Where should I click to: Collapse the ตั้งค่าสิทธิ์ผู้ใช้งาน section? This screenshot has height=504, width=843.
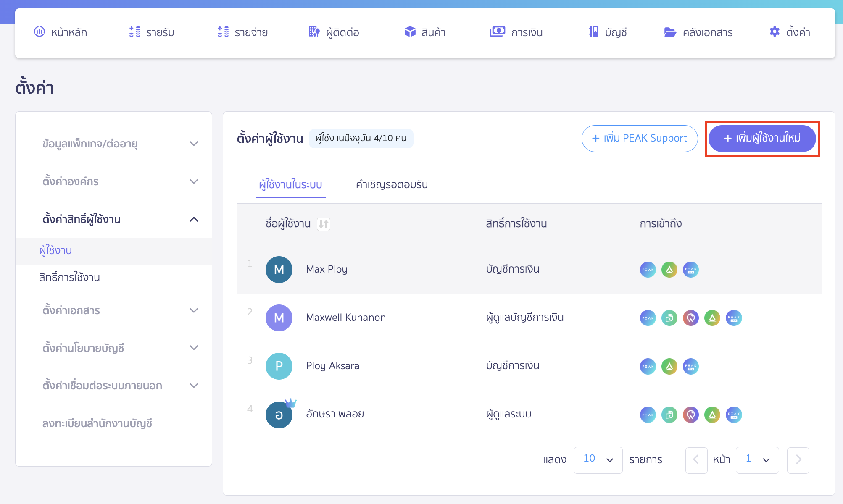(194, 219)
